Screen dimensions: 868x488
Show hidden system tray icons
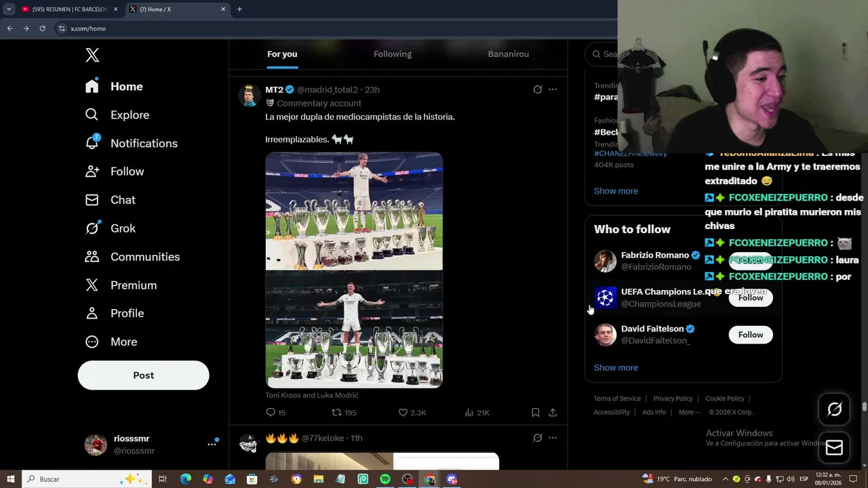coord(725,479)
